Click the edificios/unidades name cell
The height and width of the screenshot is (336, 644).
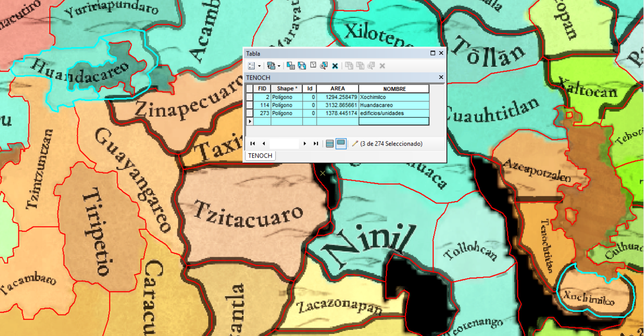pyautogui.click(x=394, y=113)
